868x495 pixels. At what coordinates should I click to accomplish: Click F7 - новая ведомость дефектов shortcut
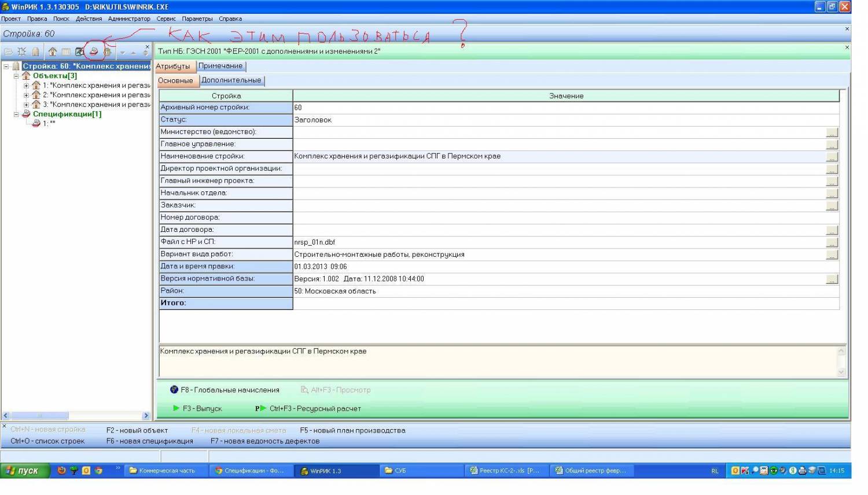pos(265,441)
